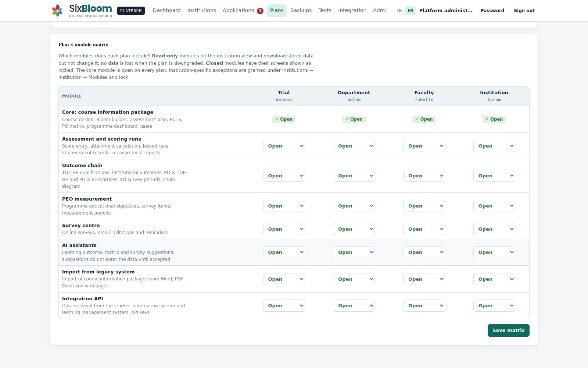Click the Trial core module Open badge
Viewport: 588px width, 368px height.
(284, 119)
